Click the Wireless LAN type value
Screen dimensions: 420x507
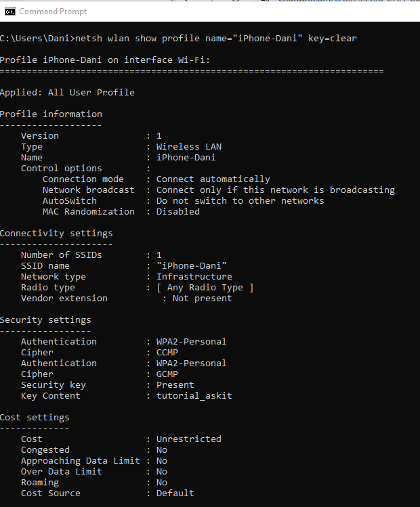click(x=189, y=146)
